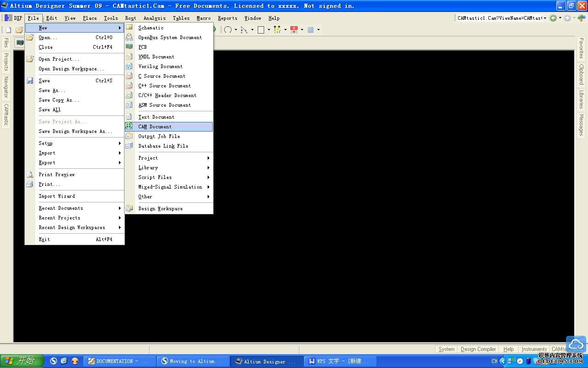Click the Windows Start button
This screenshot has height=368, width=588.
(22, 361)
